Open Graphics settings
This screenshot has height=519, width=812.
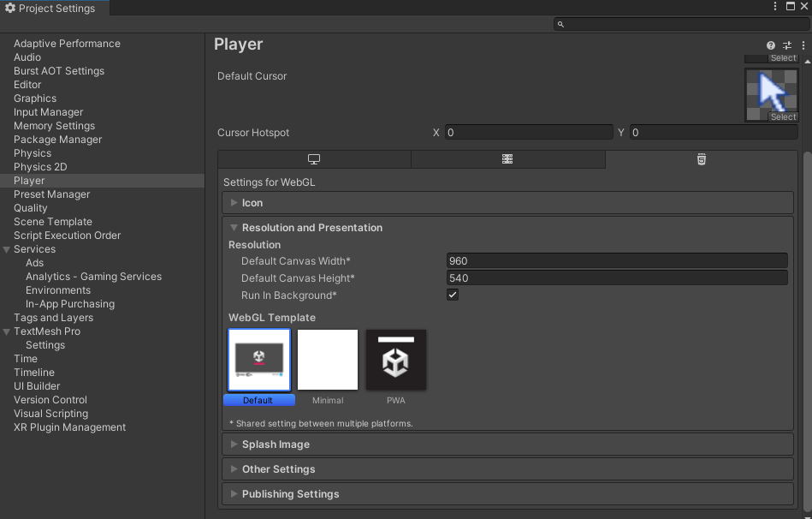tap(35, 98)
